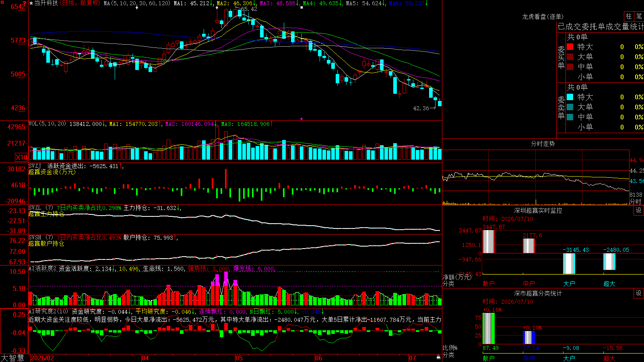
Task: Click the 2026/02 date on the timeline
Action: point(42,358)
